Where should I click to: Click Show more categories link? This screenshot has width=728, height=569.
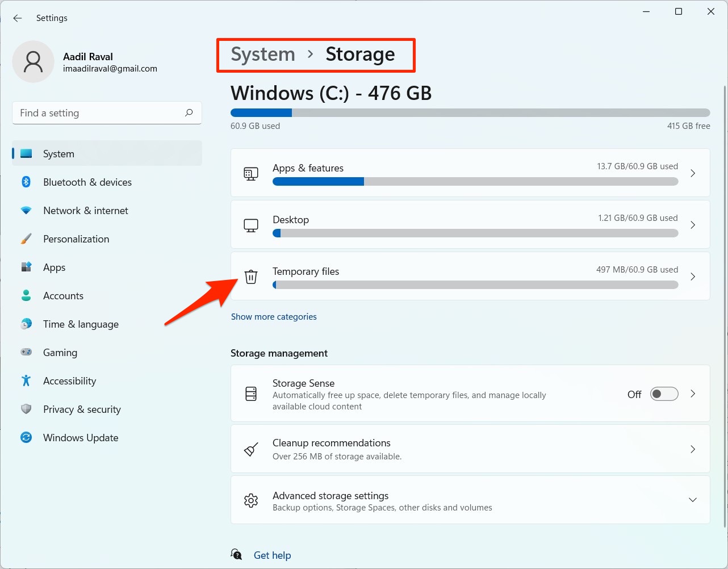274,317
